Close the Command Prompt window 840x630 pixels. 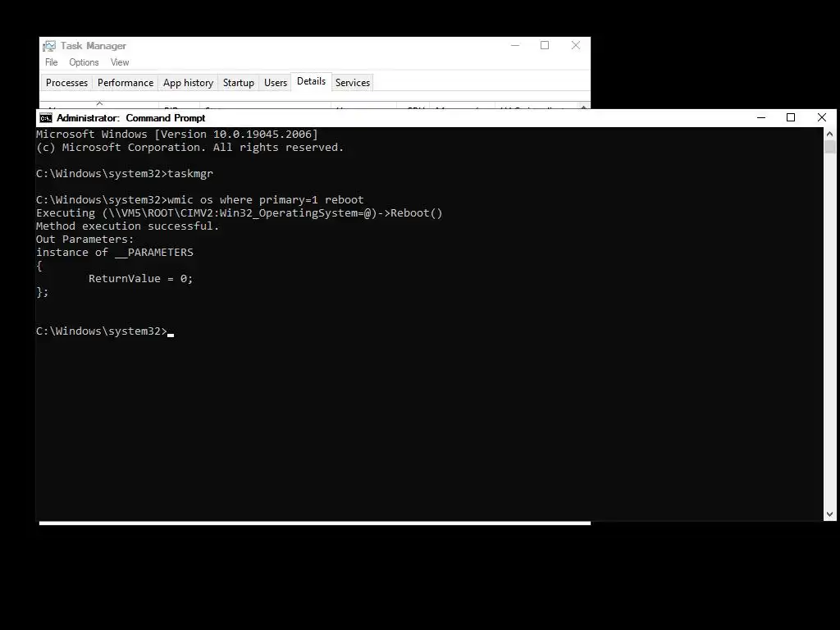point(822,118)
